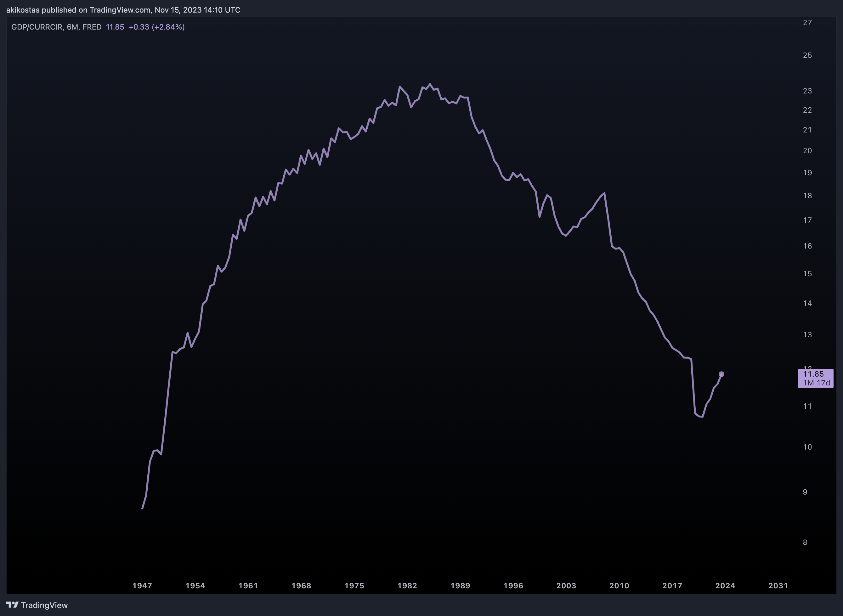Click the 22 price scale label

(807, 110)
